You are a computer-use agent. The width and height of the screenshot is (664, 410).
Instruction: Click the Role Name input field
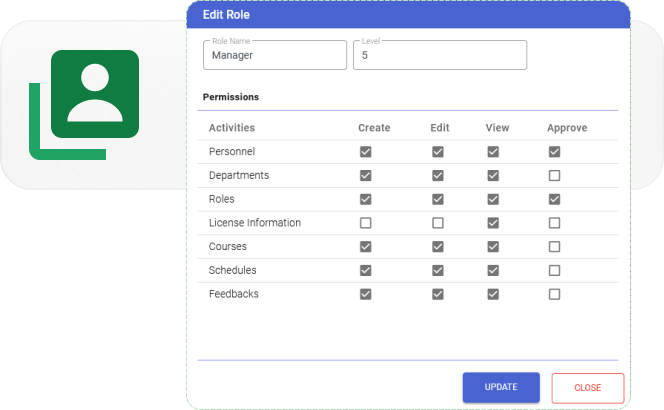274,56
